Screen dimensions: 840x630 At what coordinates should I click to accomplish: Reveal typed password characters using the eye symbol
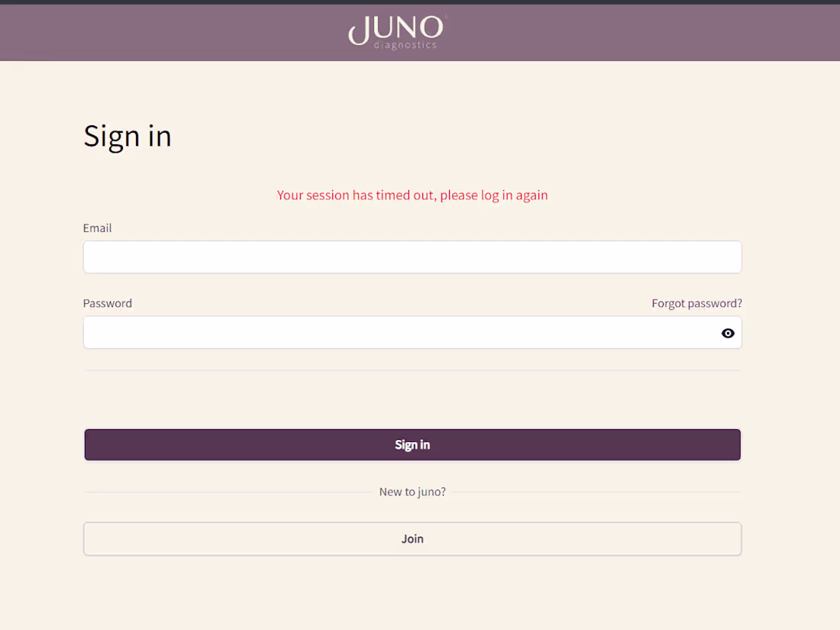(728, 333)
